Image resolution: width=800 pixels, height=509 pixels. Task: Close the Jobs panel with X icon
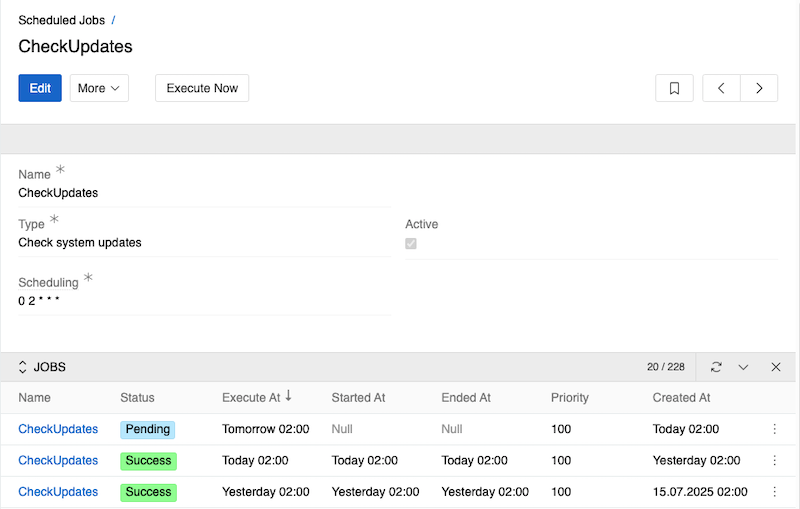[775, 367]
